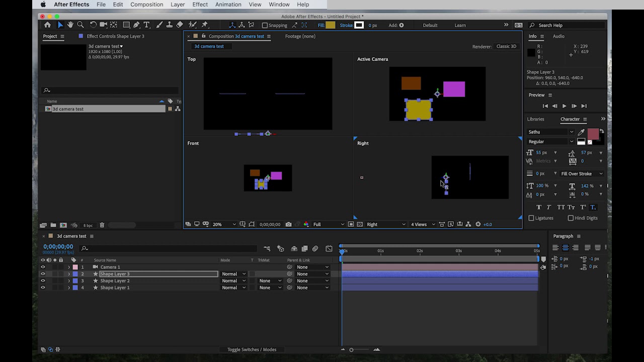Select the Brush tool

[159, 25]
